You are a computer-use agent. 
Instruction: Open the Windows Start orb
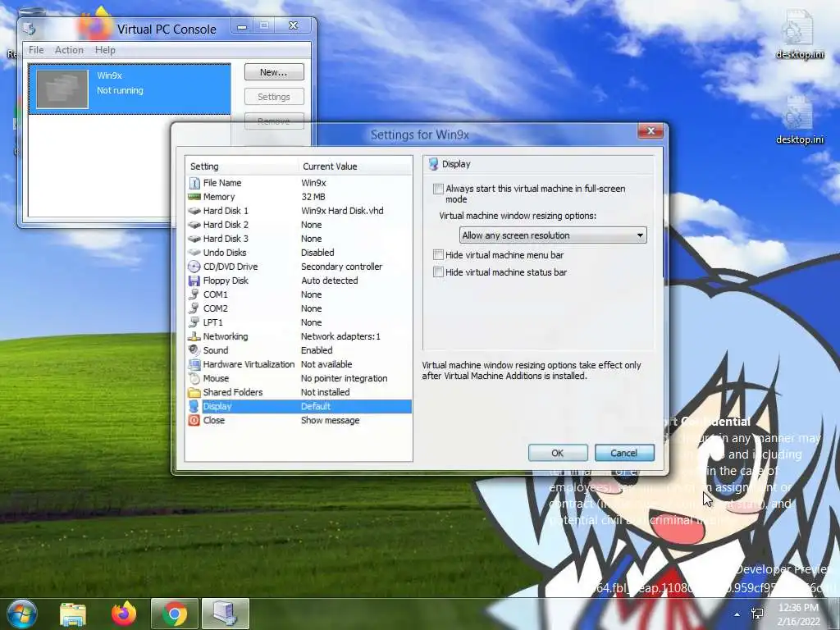click(22, 614)
